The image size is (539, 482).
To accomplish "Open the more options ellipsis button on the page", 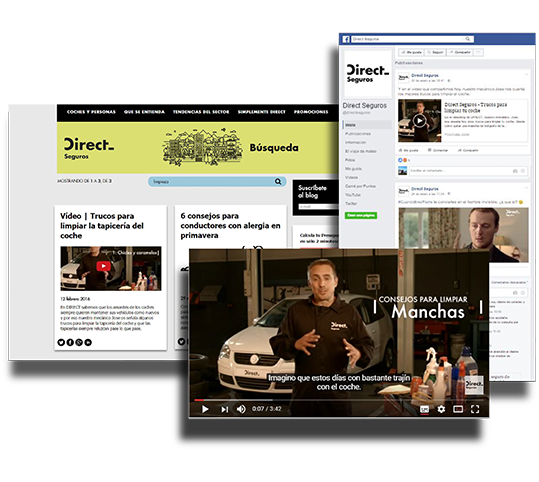I will tap(478, 52).
